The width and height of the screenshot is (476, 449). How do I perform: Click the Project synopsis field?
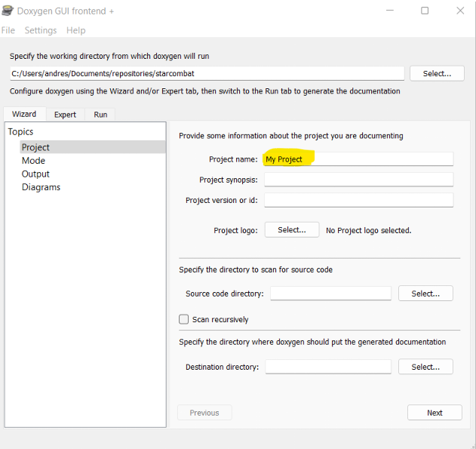point(358,180)
